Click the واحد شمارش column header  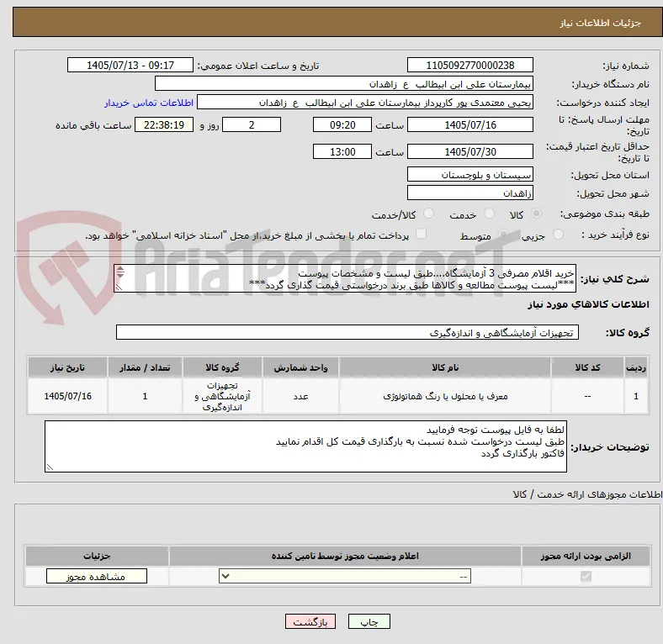click(x=300, y=367)
